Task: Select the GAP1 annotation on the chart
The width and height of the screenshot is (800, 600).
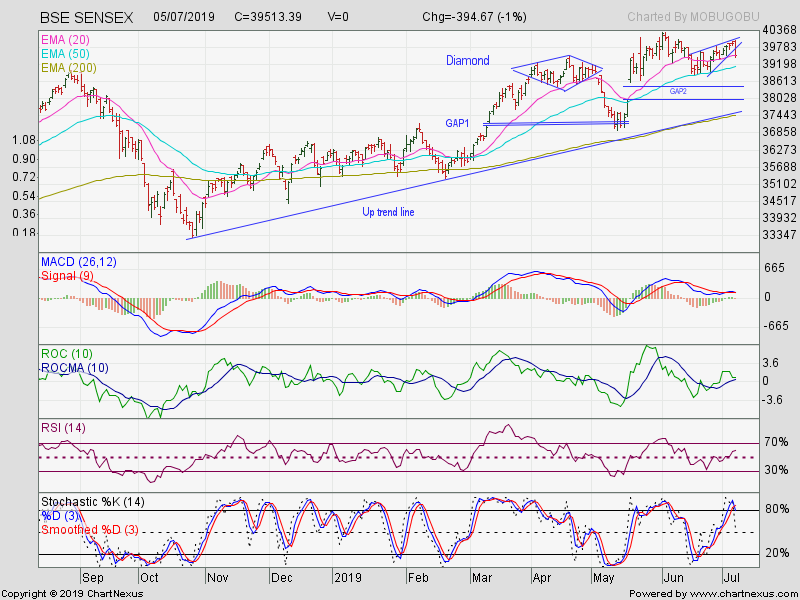Action: click(458, 122)
